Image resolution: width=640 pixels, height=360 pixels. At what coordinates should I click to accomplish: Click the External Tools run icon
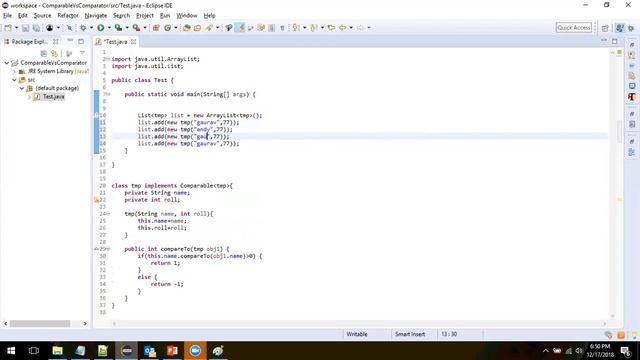point(136,28)
